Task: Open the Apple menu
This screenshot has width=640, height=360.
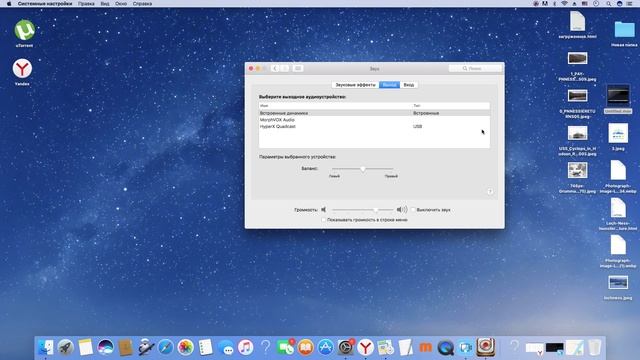Action: (9, 3)
